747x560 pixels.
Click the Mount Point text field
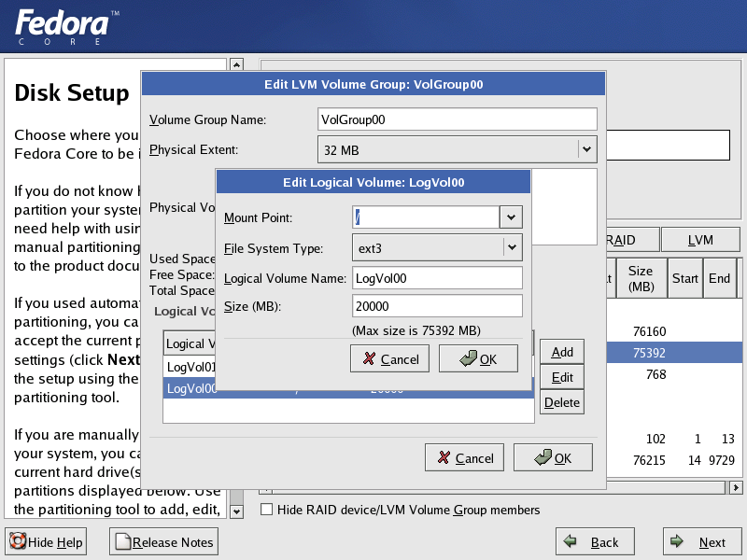(426, 217)
